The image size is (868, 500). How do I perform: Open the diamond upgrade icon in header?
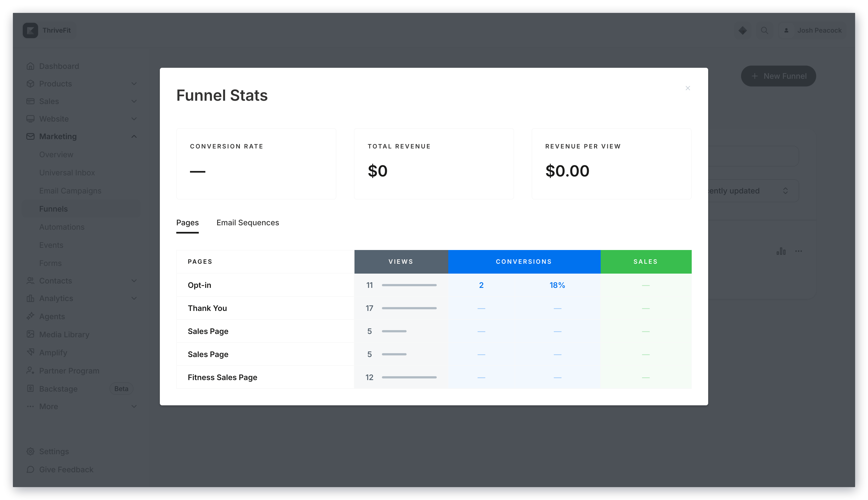742,30
